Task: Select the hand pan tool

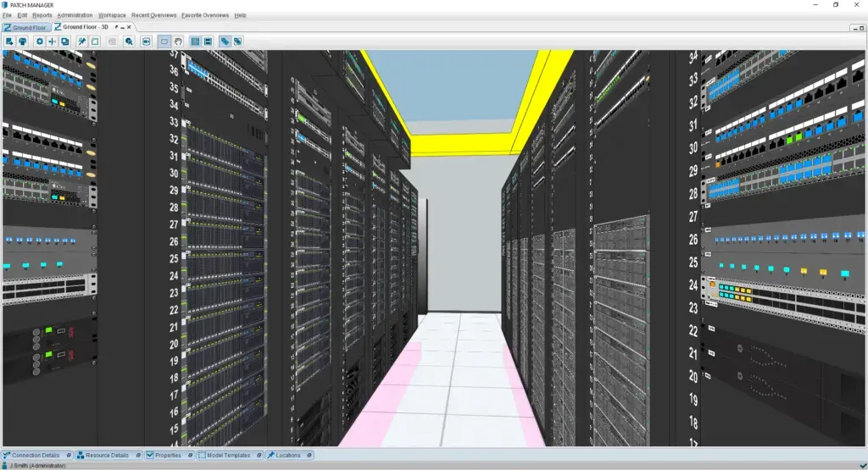Action: tap(178, 41)
